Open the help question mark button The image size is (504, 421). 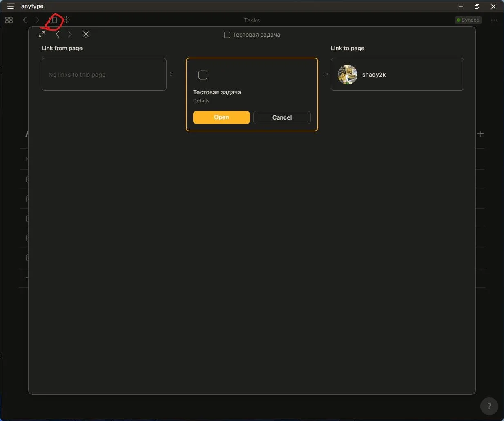click(x=489, y=406)
